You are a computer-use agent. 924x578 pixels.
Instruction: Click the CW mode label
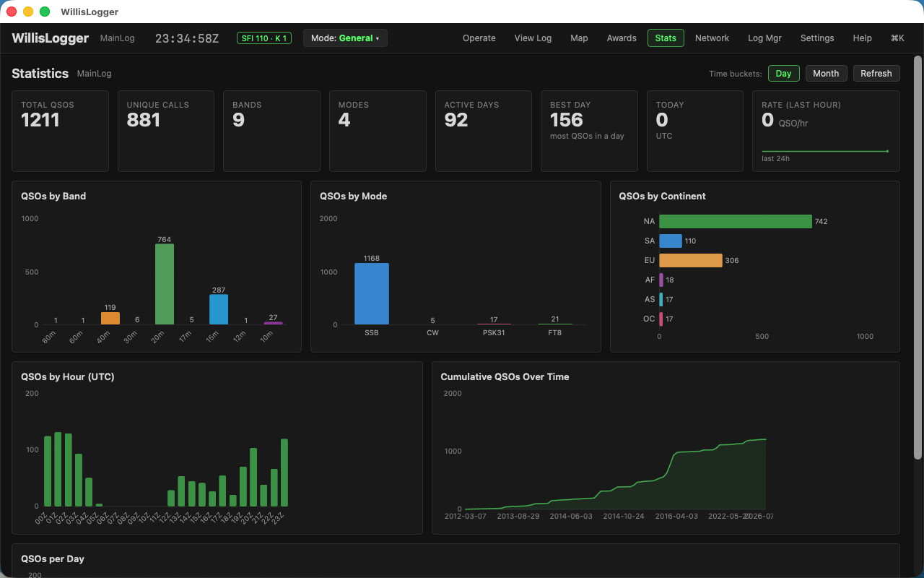click(432, 333)
